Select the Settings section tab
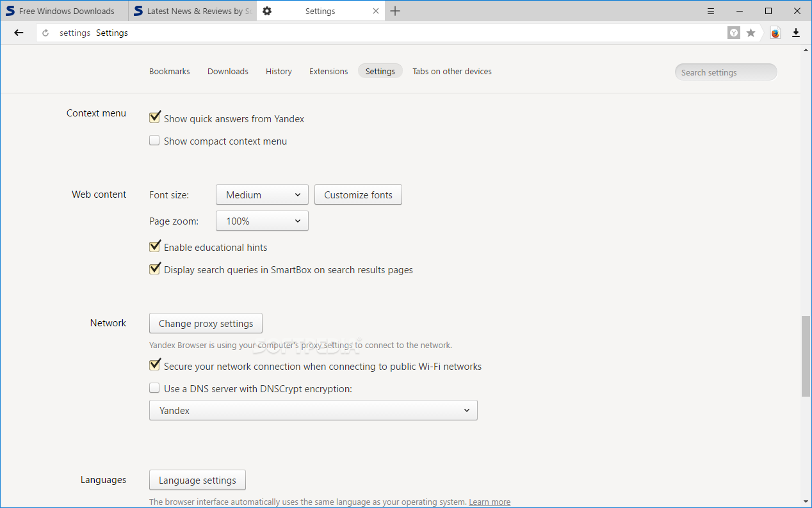This screenshot has width=812, height=508. tap(380, 71)
